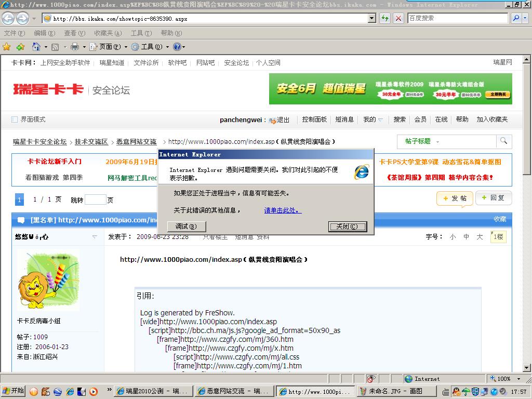Click the orange media player quick launch icon
The height and width of the screenshot is (399, 532).
94,392
